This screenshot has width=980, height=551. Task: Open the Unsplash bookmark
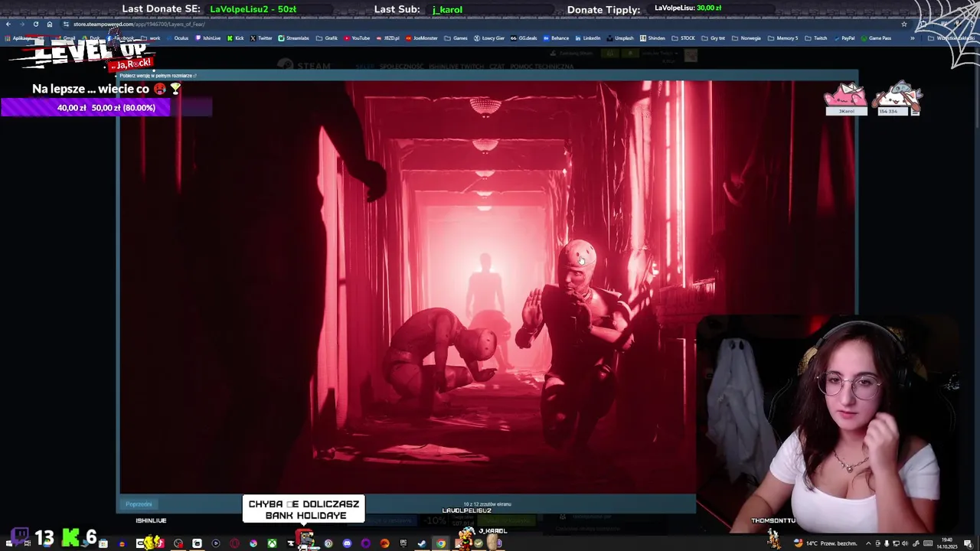coord(620,38)
